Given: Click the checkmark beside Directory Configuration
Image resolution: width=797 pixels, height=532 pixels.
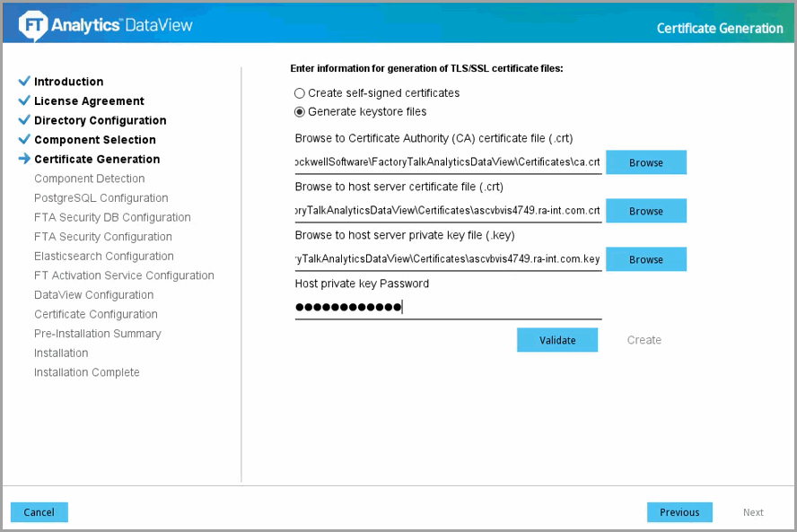Looking at the screenshot, I should pyautogui.click(x=24, y=120).
